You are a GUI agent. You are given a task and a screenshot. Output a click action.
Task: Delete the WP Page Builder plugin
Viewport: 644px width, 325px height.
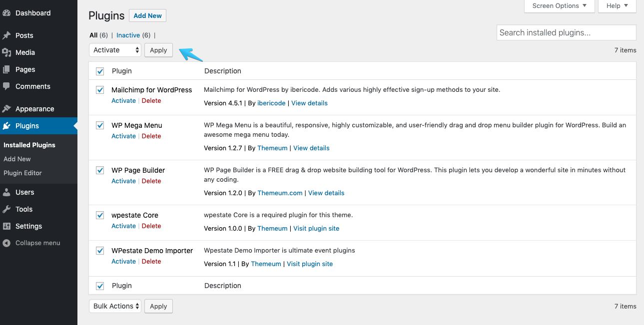[151, 181]
